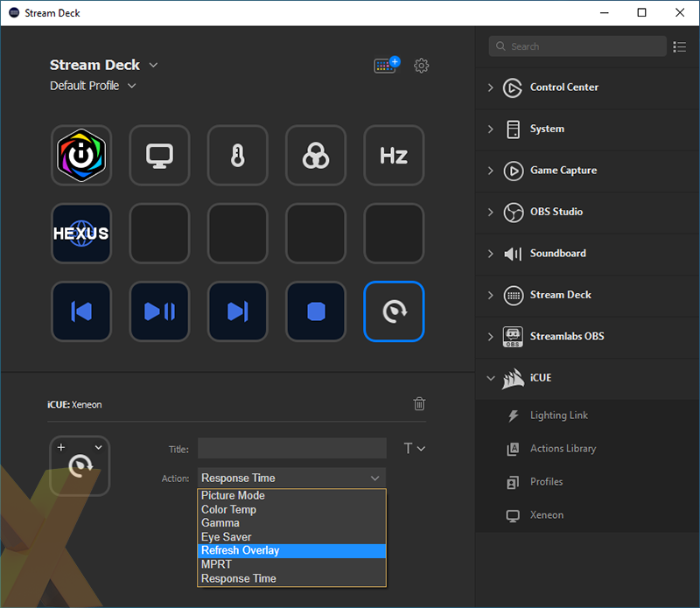Select the Actions Library iCUE action
This screenshot has width=700, height=608.
pos(587,449)
